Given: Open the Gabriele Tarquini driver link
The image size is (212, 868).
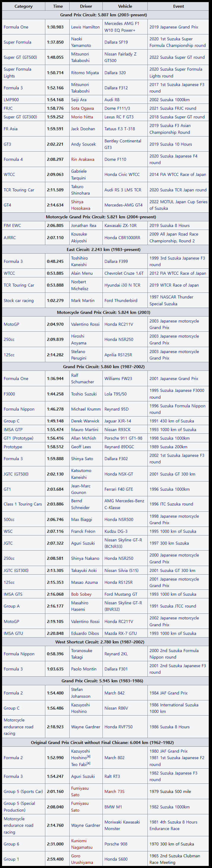Looking at the screenshot, I should [x=79, y=174].
